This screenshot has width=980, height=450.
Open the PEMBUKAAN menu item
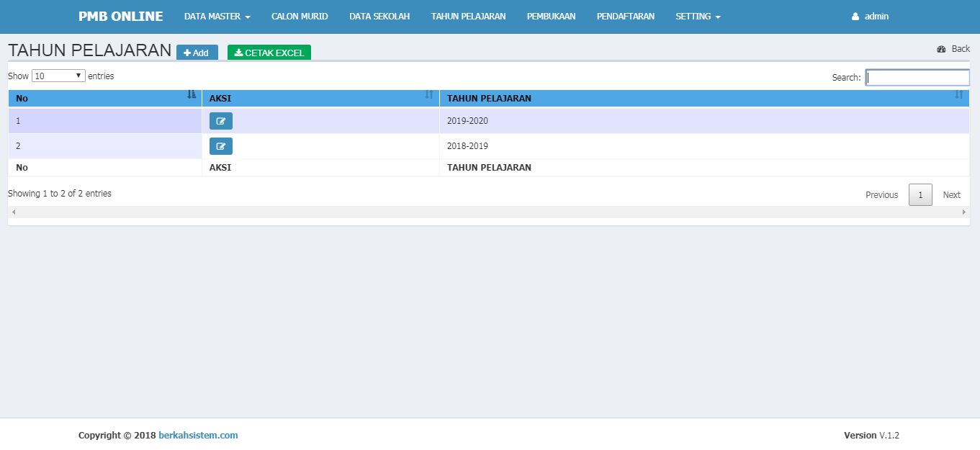(x=551, y=17)
